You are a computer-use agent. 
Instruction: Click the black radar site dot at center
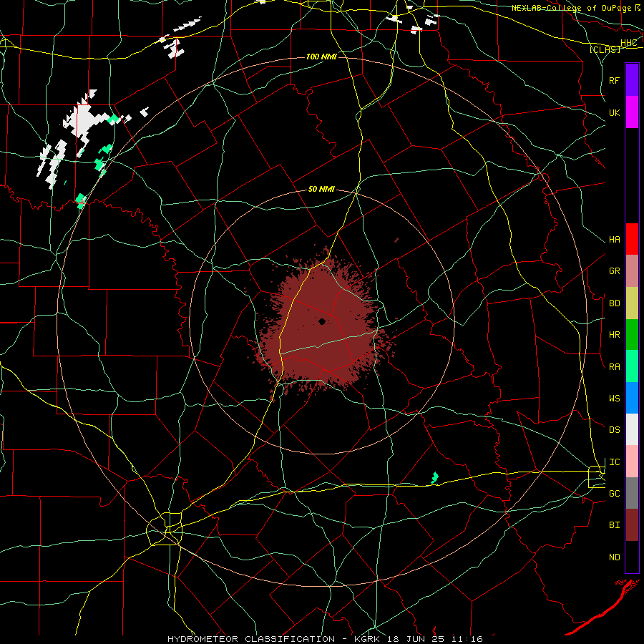(322, 321)
